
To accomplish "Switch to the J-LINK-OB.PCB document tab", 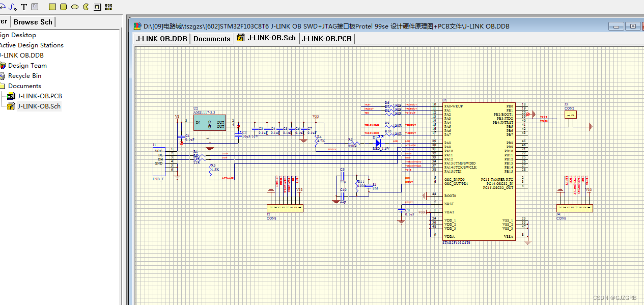I will (x=326, y=38).
